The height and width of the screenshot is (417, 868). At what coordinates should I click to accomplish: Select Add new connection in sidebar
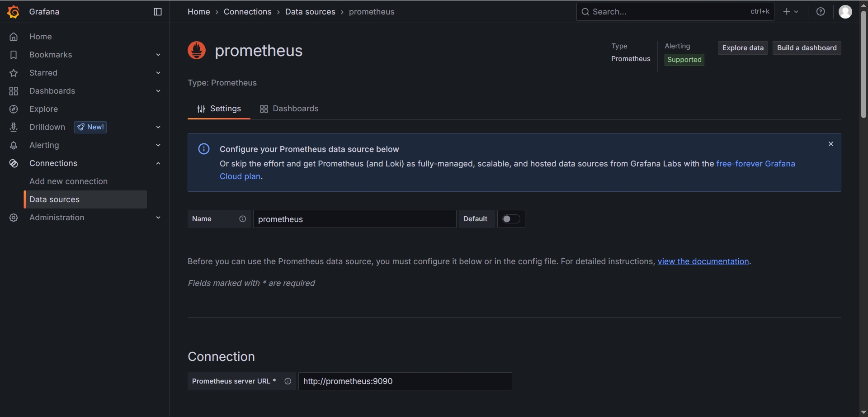click(68, 181)
